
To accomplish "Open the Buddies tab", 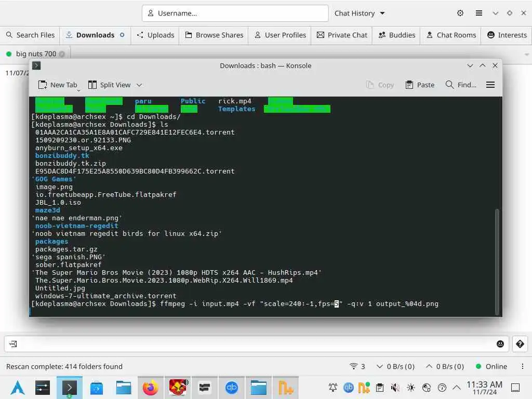I will (x=396, y=35).
